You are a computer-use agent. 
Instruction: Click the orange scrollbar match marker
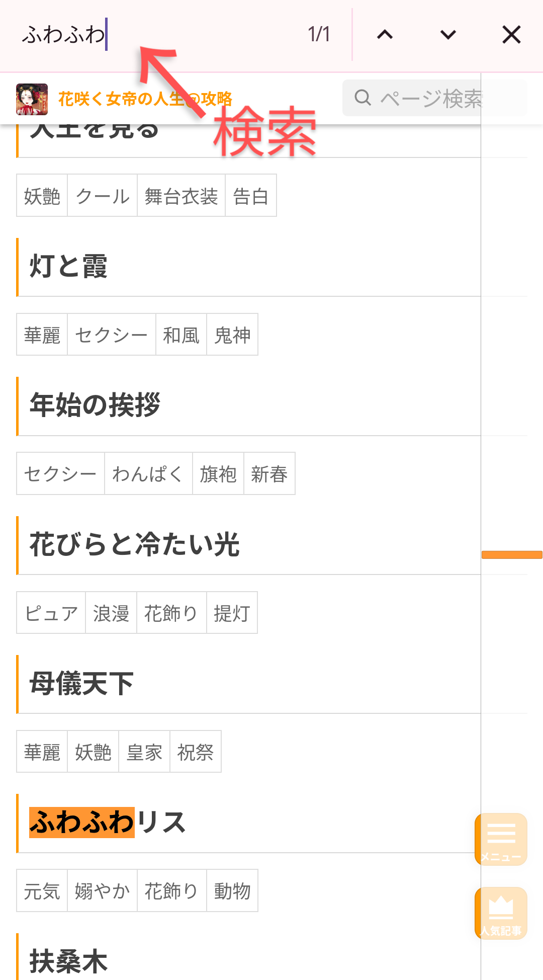(x=512, y=555)
